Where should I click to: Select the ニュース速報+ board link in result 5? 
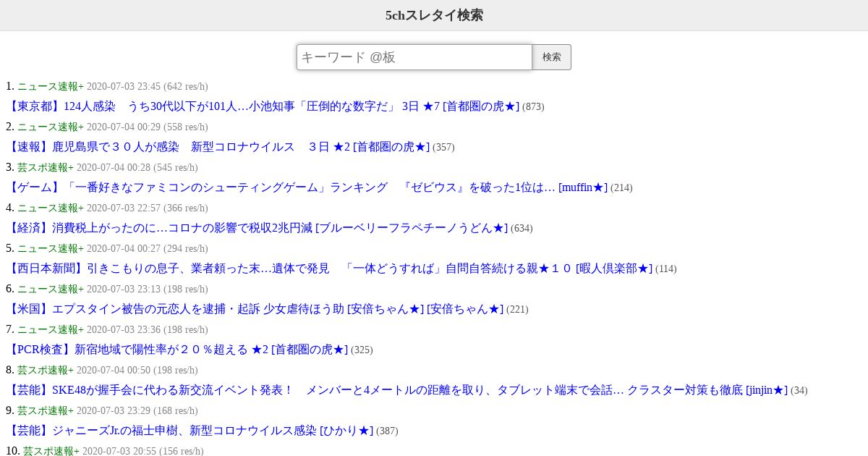(x=51, y=248)
